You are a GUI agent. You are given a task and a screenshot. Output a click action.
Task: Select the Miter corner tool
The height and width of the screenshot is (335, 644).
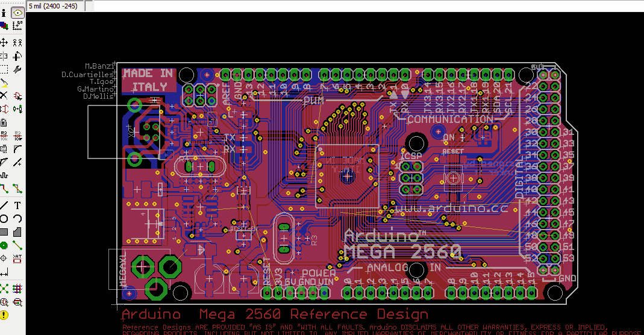[17, 149]
